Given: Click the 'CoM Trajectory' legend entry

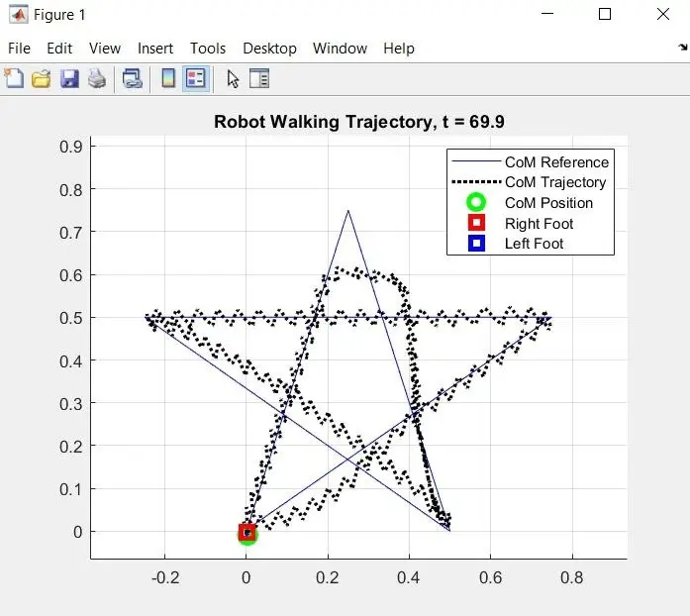Looking at the screenshot, I should coord(555,182).
